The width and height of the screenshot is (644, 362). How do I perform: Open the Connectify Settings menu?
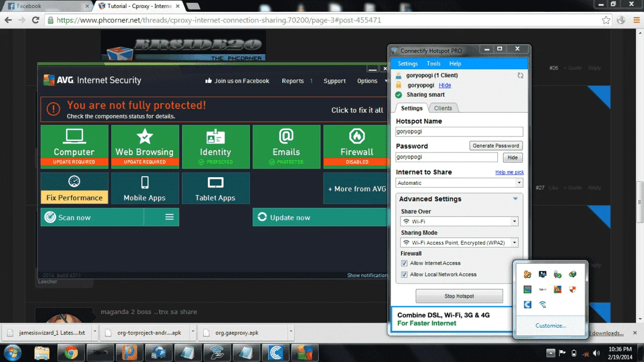coord(407,63)
